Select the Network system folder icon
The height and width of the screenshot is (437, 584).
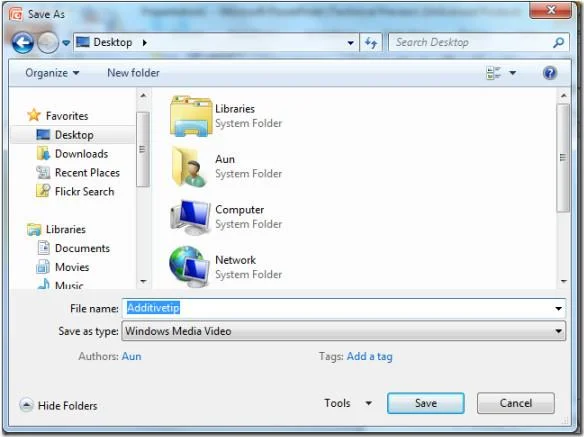point(189,267)
